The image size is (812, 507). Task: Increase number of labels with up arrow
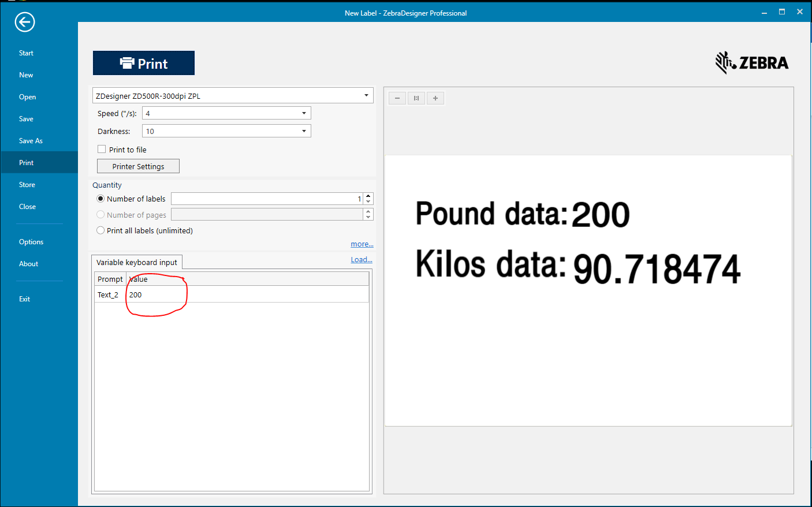368,196
